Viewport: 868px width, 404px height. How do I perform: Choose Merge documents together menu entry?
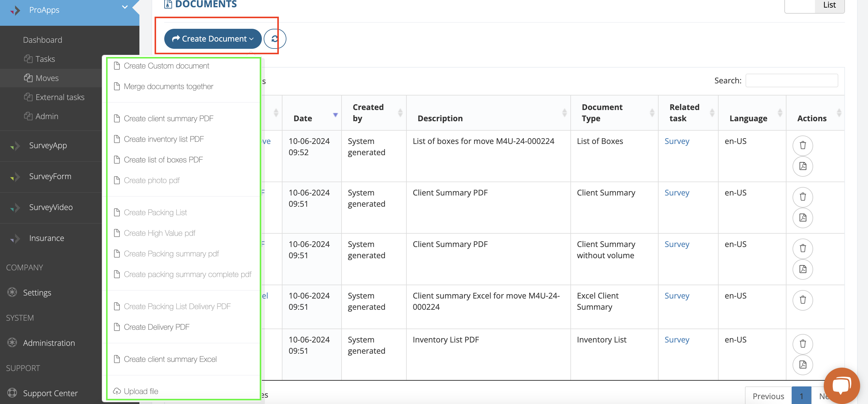point(169,86)
